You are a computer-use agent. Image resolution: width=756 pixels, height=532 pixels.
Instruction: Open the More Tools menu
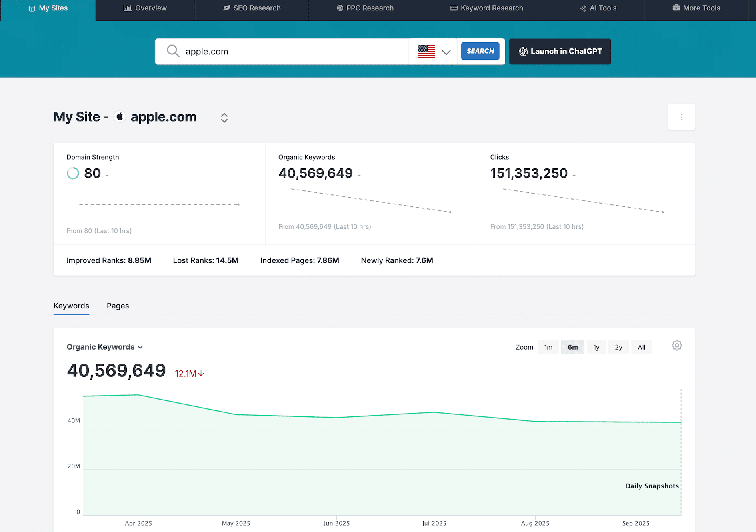point(696,8)
